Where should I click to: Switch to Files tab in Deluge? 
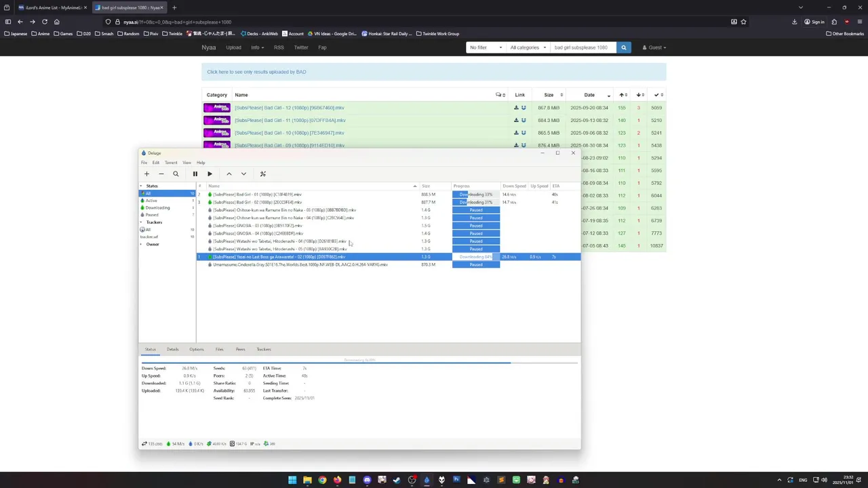click(219, 350)
